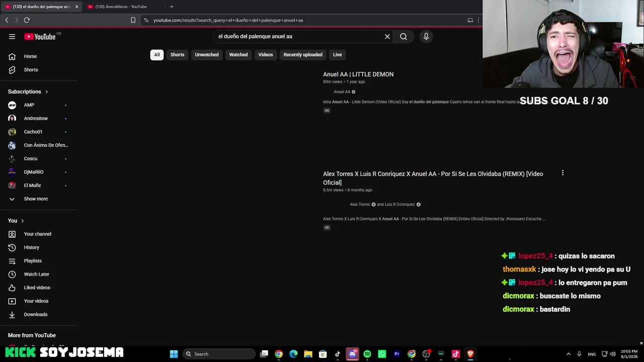Open the taskbar clock and date

[x=629, y=354]
